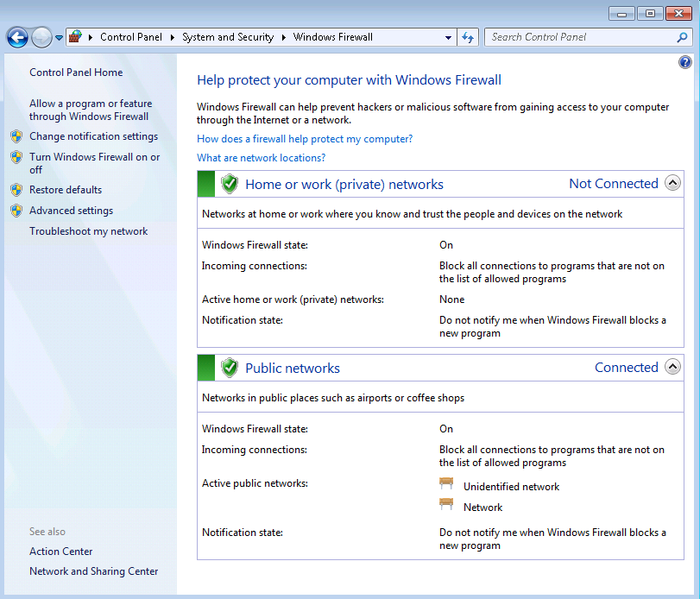Image resolution: width=700 pixels, height=599 pixels.
Task: Click bench icon beside Unidentified network
Action: [x=446, y=484]
